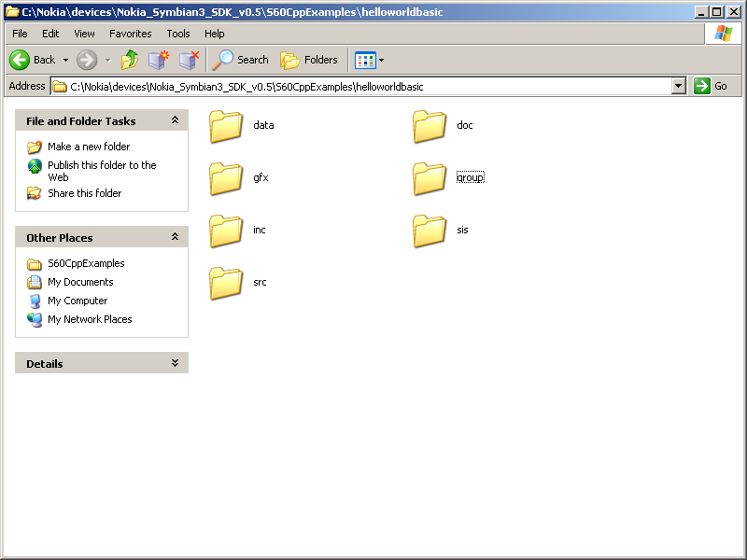The image size is (747, 560).
Task: Open the View menu
Action: pos(84,34)
